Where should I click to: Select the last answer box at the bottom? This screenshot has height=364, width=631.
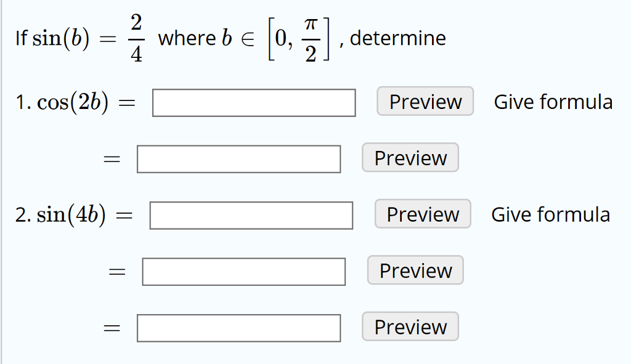238,327
